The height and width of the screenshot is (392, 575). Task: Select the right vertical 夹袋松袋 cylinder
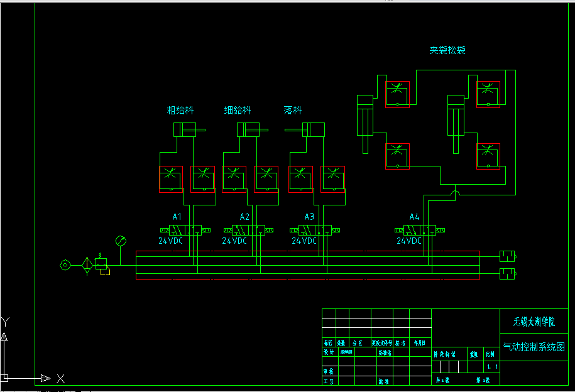456,124
